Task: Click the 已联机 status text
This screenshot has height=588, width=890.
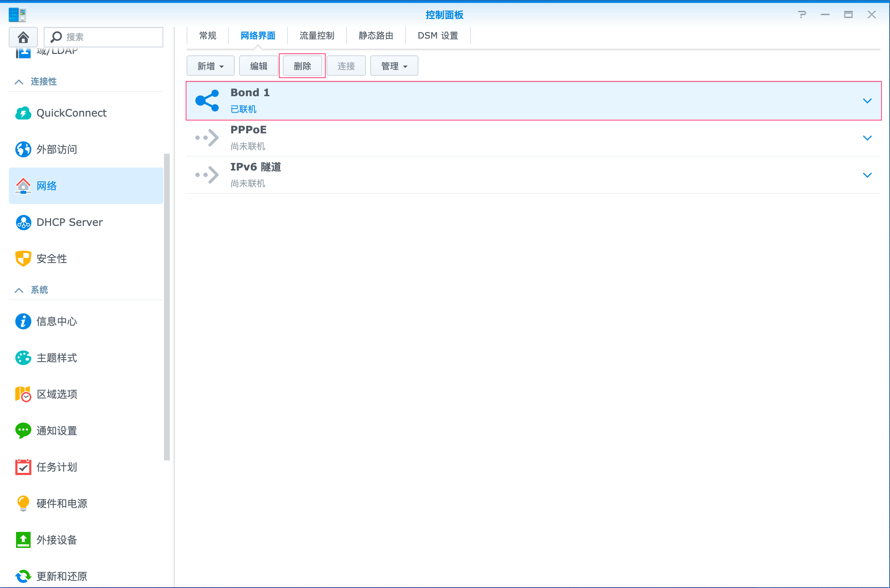Action: point(243,109)
